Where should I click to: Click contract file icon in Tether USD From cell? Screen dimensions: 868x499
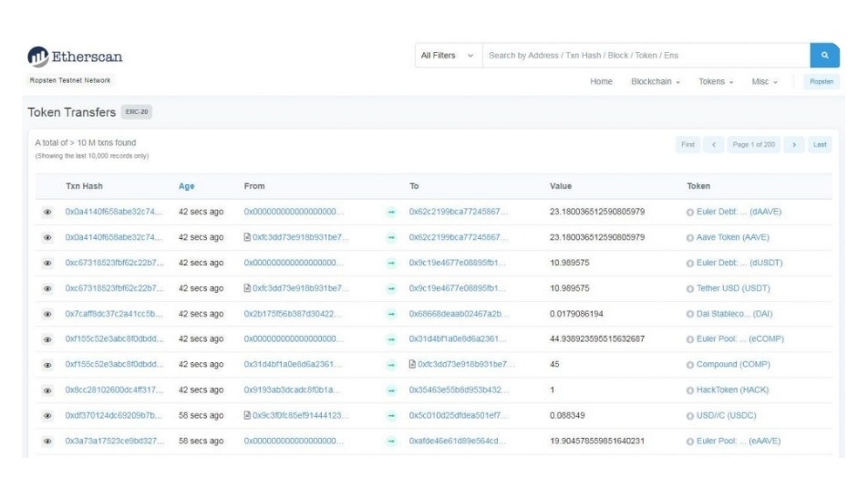(x=247, y=288)
